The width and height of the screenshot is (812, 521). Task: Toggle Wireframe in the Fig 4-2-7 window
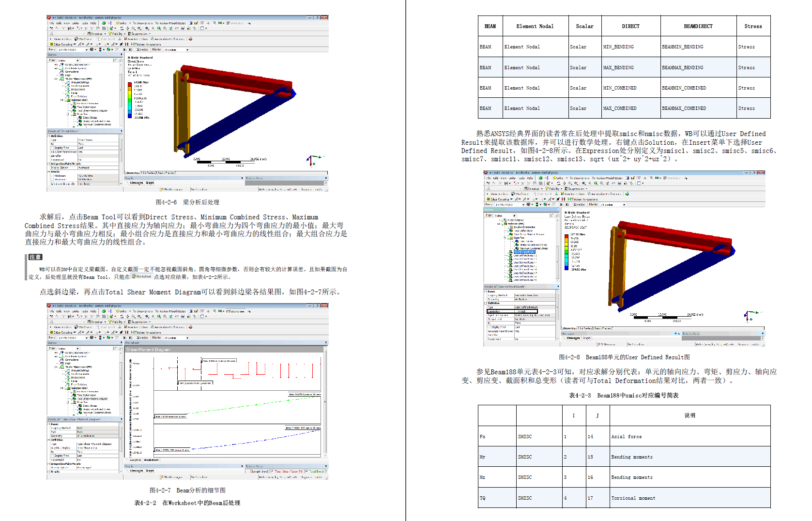(83, 327)
